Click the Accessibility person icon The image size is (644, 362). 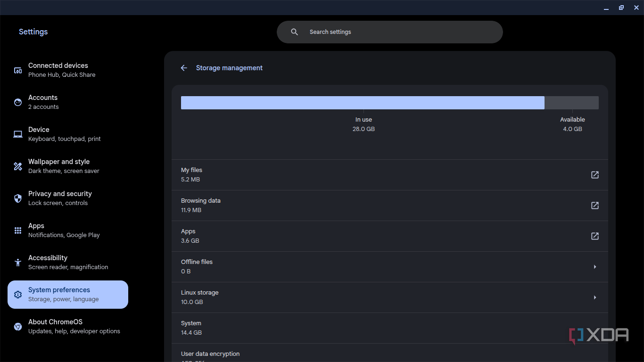pos(18,263)
